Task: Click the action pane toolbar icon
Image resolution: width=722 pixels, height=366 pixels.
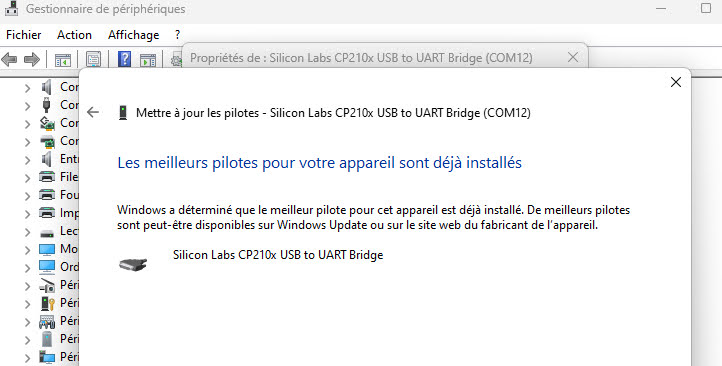Action: click(x=148, y=60)
